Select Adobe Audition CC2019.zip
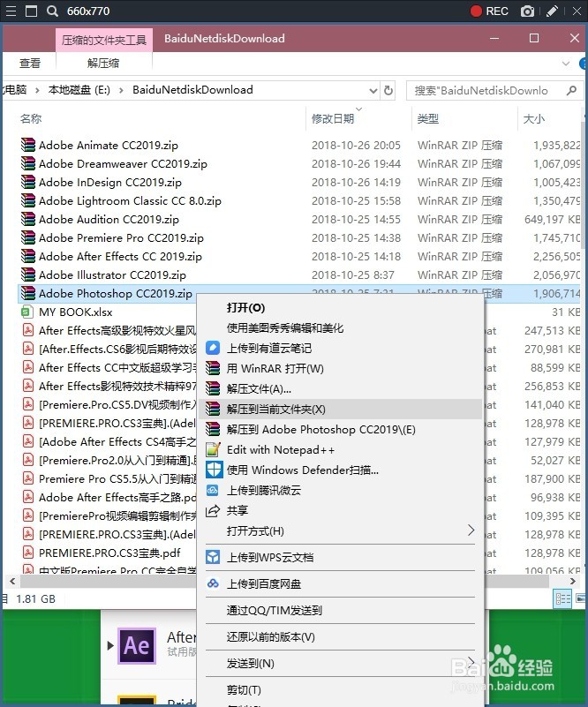 pos(109,219)
